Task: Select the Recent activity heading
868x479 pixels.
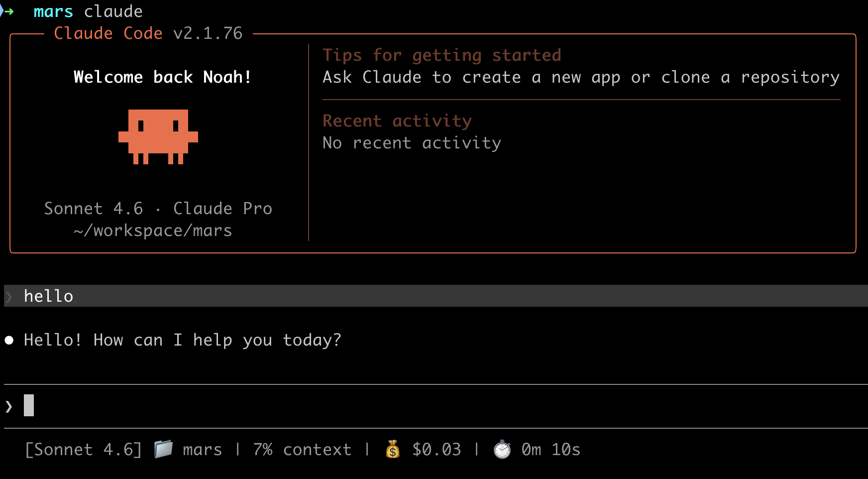Action: coord(397,121)
